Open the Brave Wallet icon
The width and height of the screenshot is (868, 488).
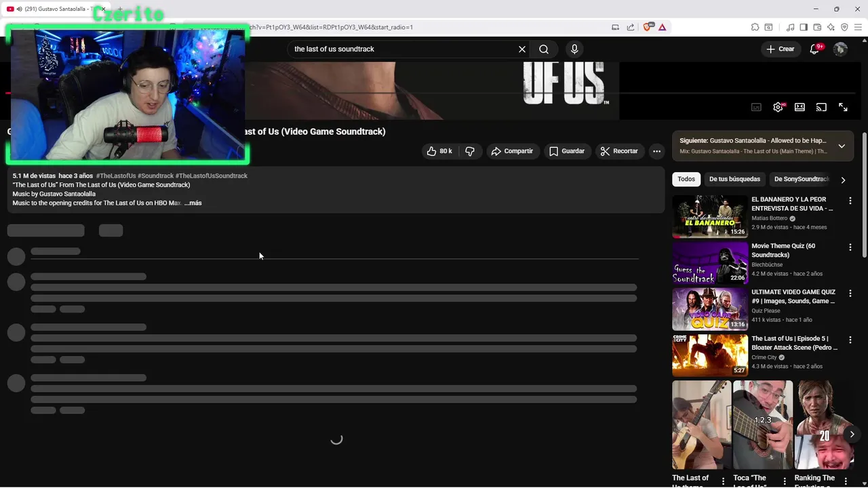coord(817,27)
